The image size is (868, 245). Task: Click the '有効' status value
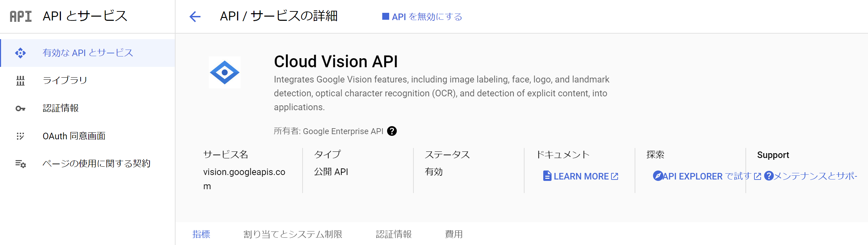[x=434, y=172]
